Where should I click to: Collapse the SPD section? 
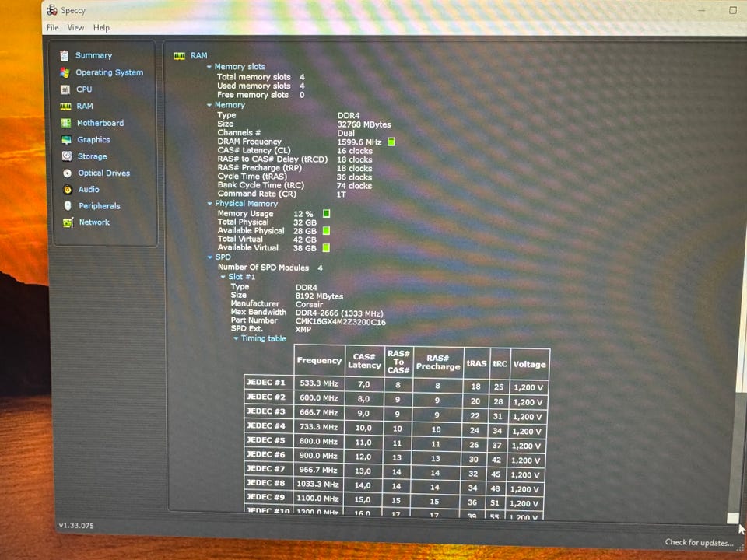point(210,257)
